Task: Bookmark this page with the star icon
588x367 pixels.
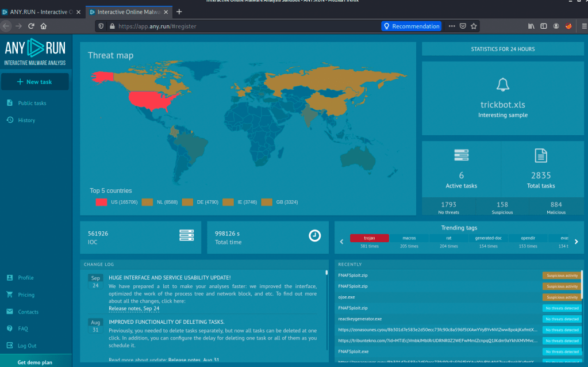Action: pyautogui.click(x=474, y=26)
